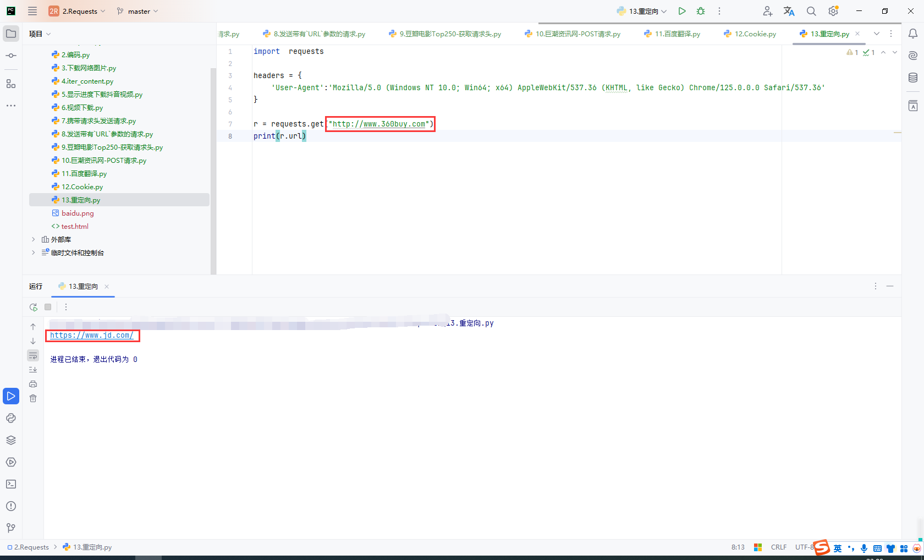This screenshot has height=560, width=924.
Task: Print the console output
Action: tap(33, 384)
